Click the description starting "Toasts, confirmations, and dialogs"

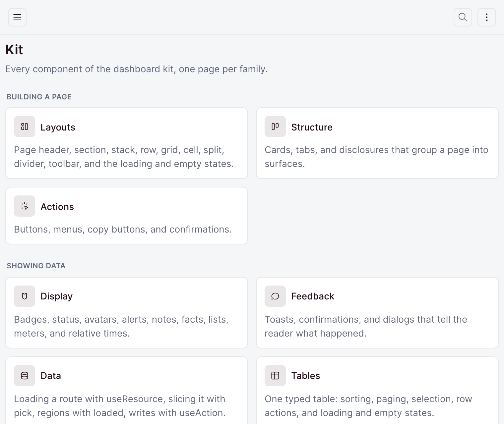[366, 326]
